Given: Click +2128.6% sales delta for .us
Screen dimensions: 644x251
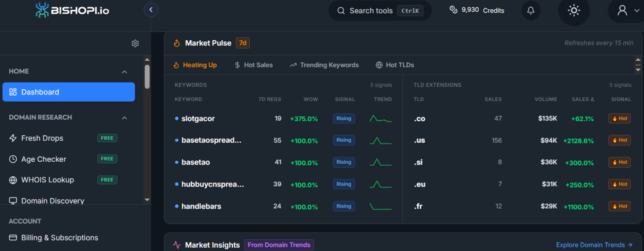Looking at the screenshot, I should pyautogui.click(x=579, y=141).
